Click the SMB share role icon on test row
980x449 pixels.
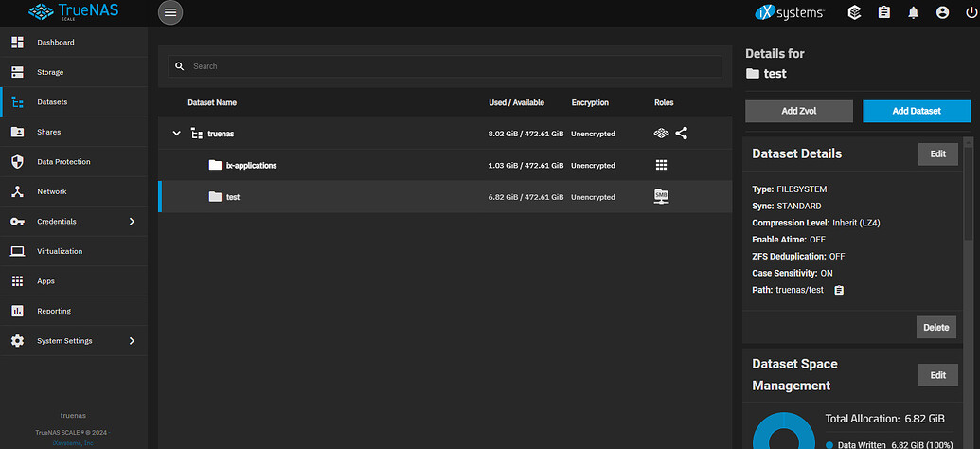click(661, 196)
